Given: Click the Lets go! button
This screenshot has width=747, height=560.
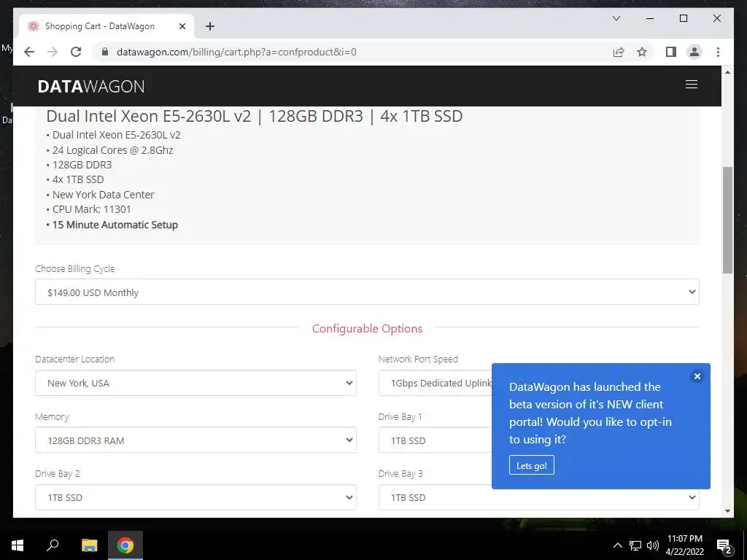Looking at the screenshot, I should (532, 465).
